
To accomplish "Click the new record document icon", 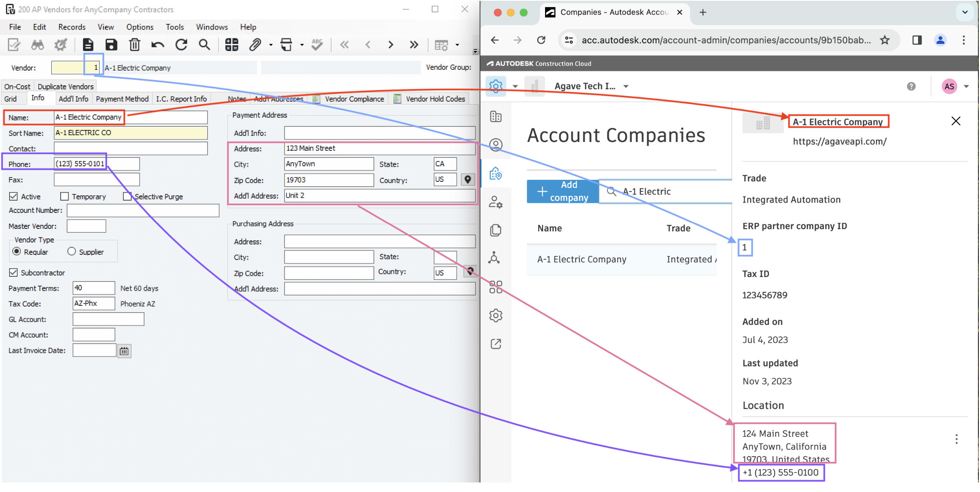I will pyautogui.click(x=88, y=45).
